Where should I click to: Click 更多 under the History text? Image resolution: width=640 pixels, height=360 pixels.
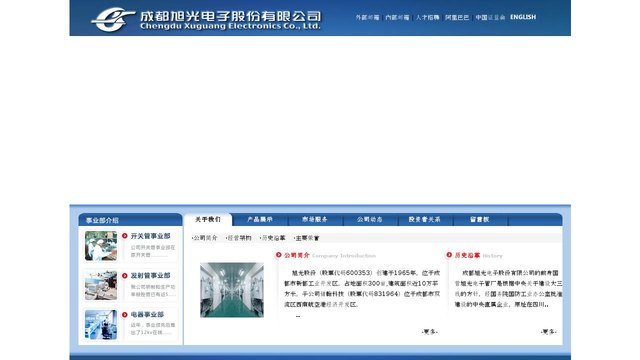click(x=549, y=332)
